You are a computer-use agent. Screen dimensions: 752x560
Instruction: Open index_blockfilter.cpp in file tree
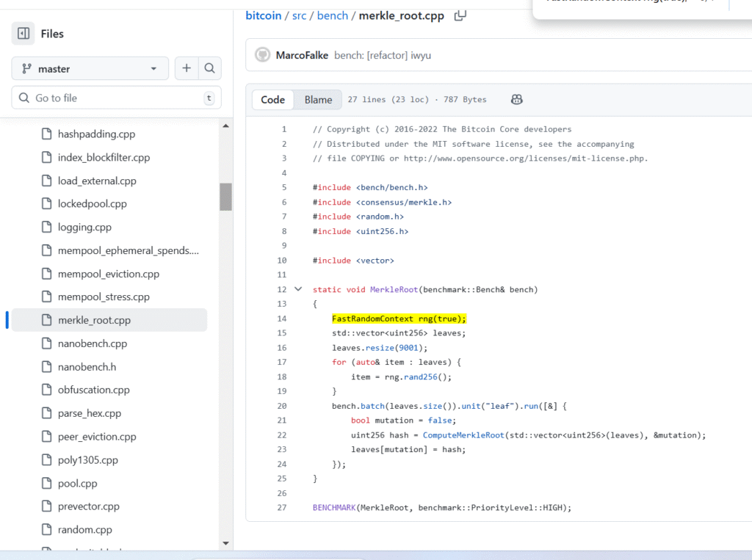104,157
